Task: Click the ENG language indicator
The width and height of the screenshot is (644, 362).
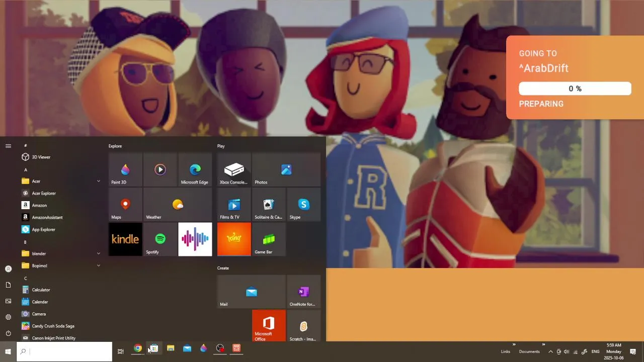Action: point(595,352)
